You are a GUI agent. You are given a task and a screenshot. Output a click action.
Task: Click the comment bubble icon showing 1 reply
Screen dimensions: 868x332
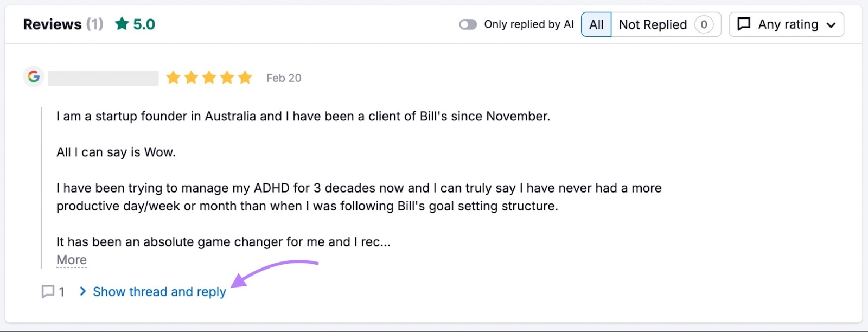48,292
